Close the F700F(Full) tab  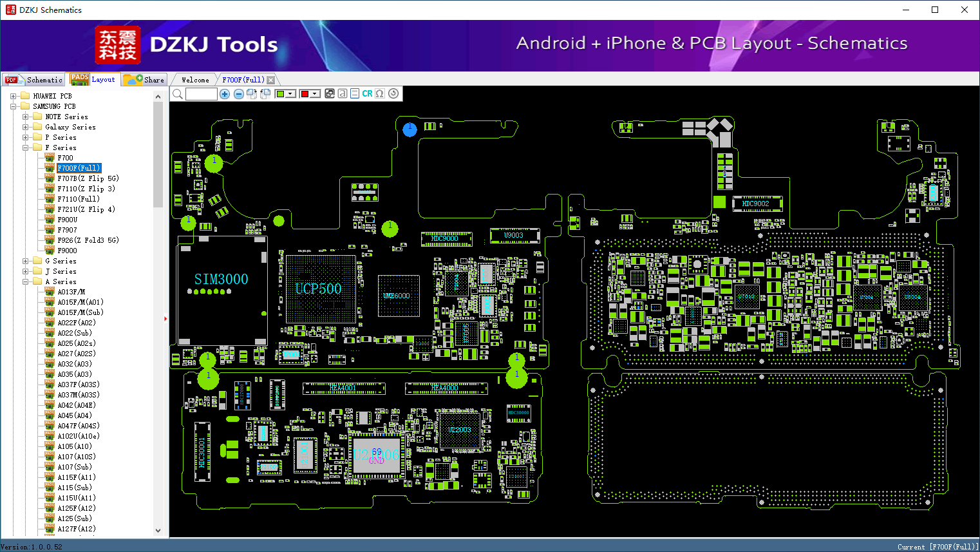click(271, 80)
